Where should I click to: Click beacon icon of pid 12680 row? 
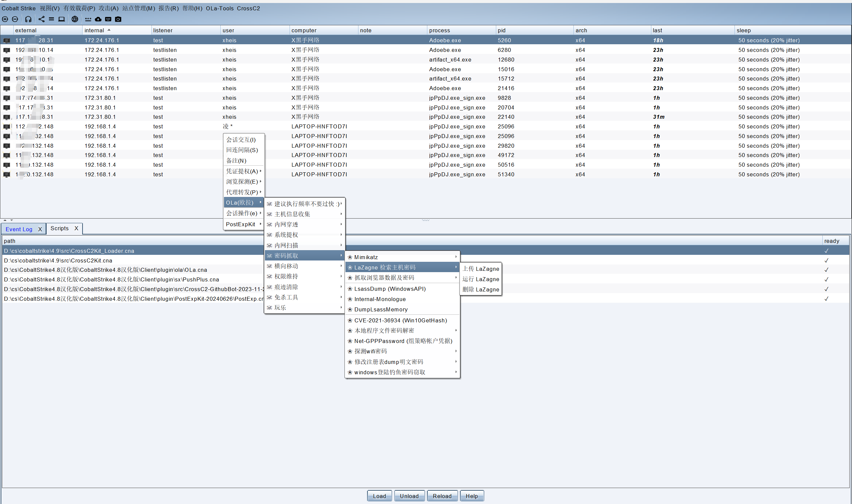pyautogui.click(x=6, y=60)
